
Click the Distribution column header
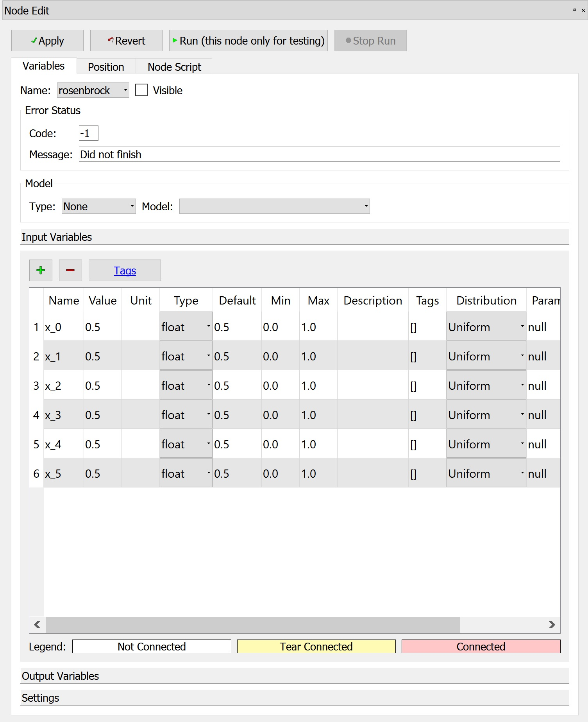[486, 300]
